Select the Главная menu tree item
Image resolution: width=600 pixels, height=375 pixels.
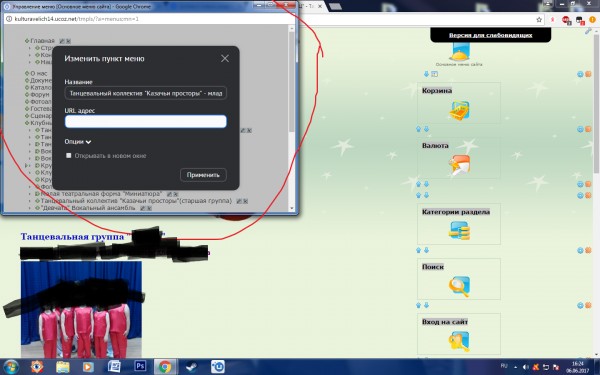pos(42,41)
